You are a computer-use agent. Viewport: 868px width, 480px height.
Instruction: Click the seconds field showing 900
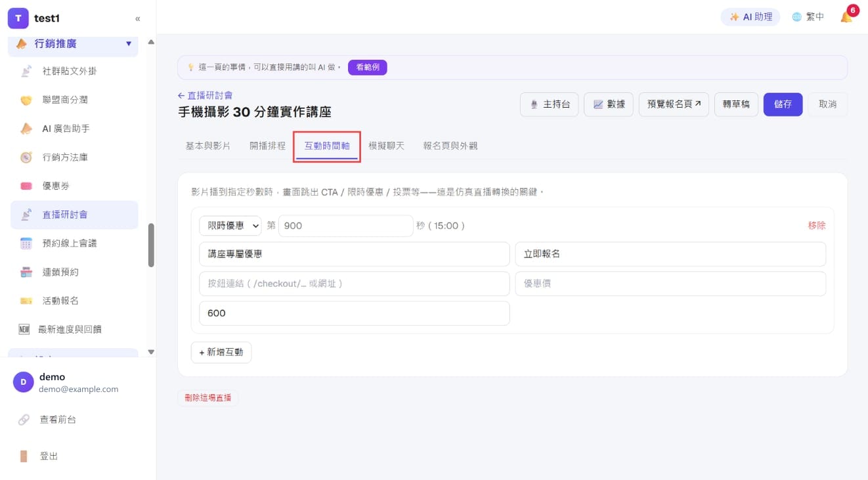[x=346, y=225]
